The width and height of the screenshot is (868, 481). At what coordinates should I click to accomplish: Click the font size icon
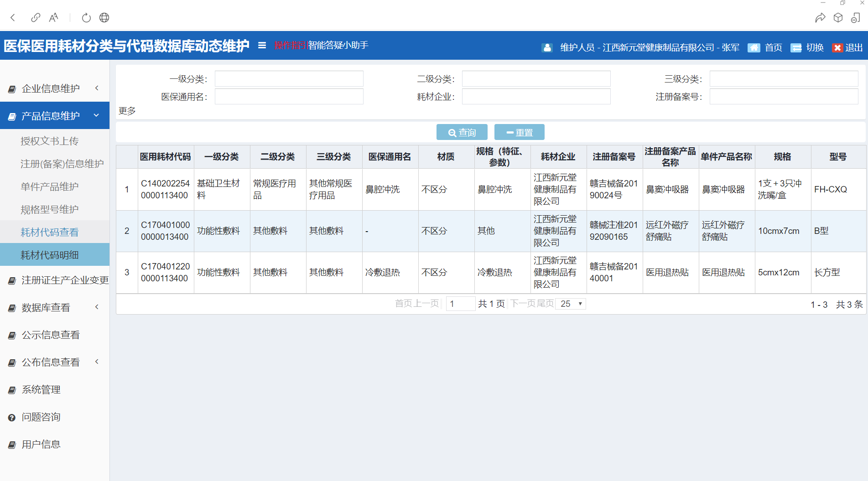pyautogui.click(x=54, y=18)
